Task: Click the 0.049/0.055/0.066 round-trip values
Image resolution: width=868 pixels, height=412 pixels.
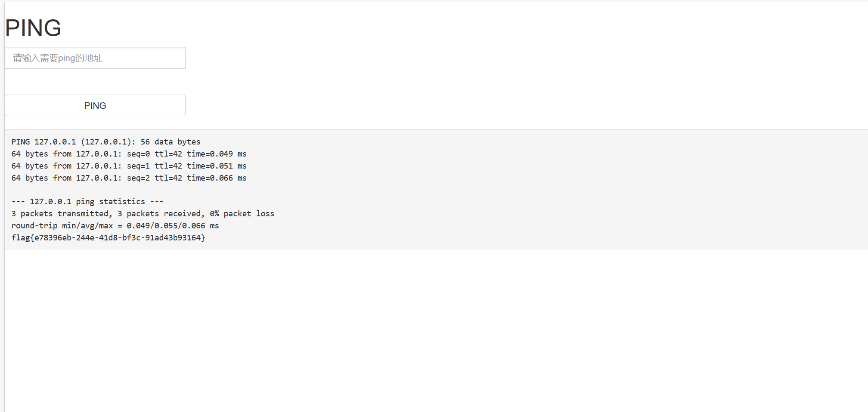Action: point(166,226)
